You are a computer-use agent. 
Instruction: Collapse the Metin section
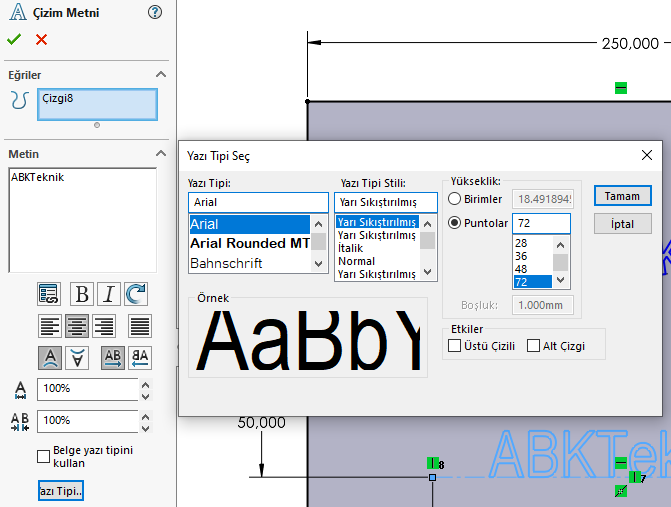(x=159, y=154)
